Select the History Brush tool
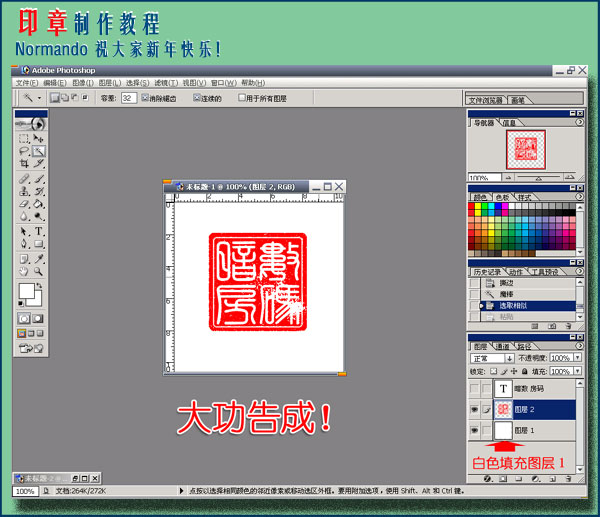This screenshot has height=517, width=600. [39, 191]
